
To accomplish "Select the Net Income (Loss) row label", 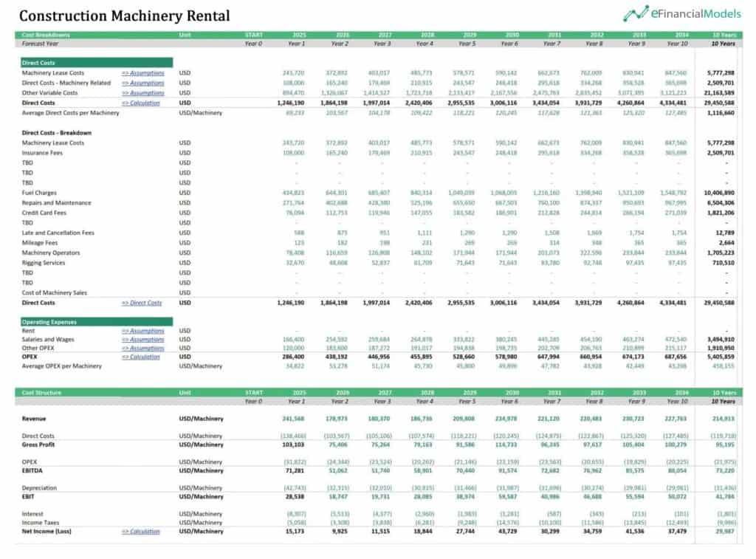I will tap(47, 532).
